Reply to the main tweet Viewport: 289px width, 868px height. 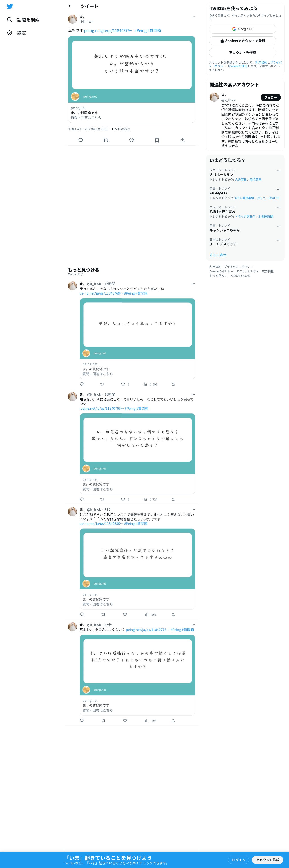[x=80, y=140]
